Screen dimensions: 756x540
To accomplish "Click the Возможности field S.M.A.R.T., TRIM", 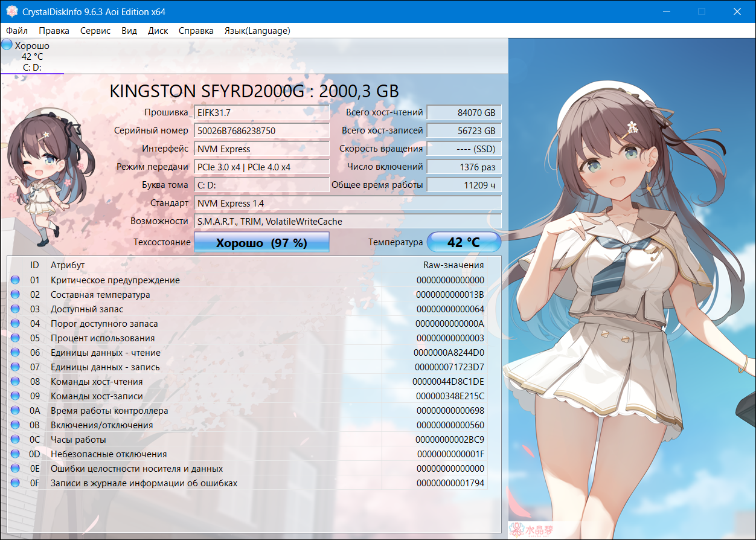I will click(348, 221).
